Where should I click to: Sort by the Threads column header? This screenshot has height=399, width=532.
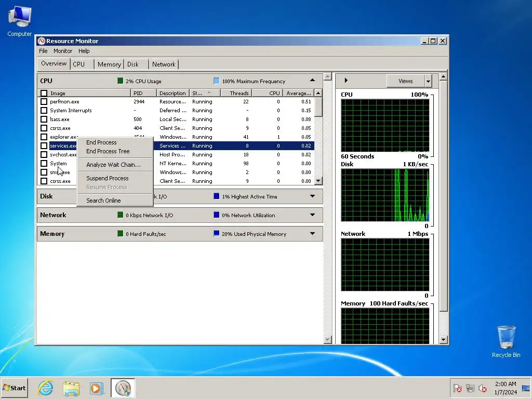(x=236, y=93)
